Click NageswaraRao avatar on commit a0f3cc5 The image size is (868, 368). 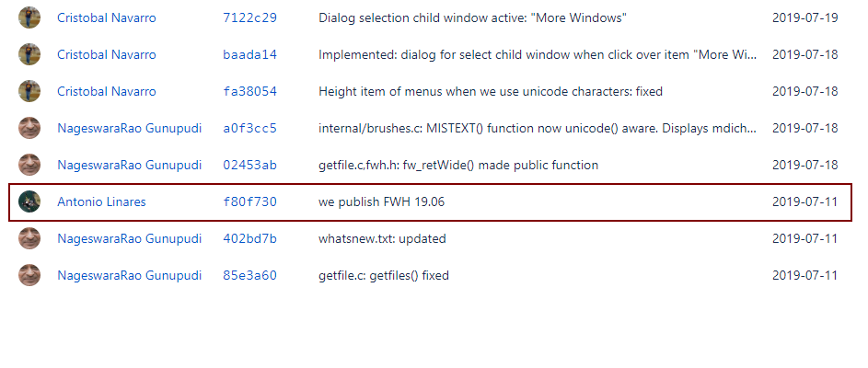click(29, 128)
